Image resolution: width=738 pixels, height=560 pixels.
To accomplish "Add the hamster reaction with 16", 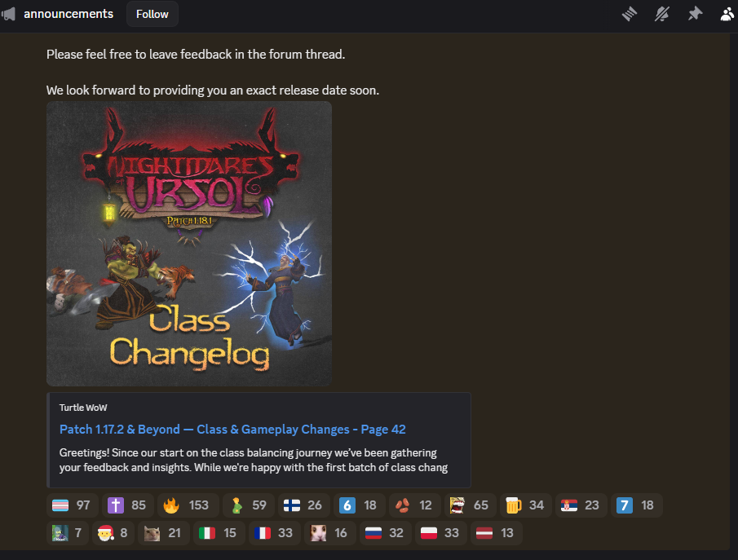I will [x=330, y=533].
